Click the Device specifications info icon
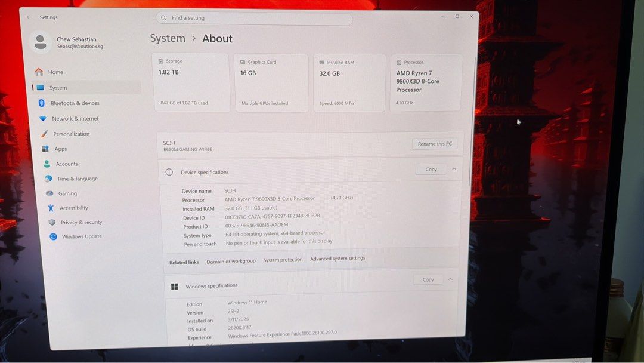The width and height of the screenshot is (644, 363). pyautogui.click(x=169, y=172)
